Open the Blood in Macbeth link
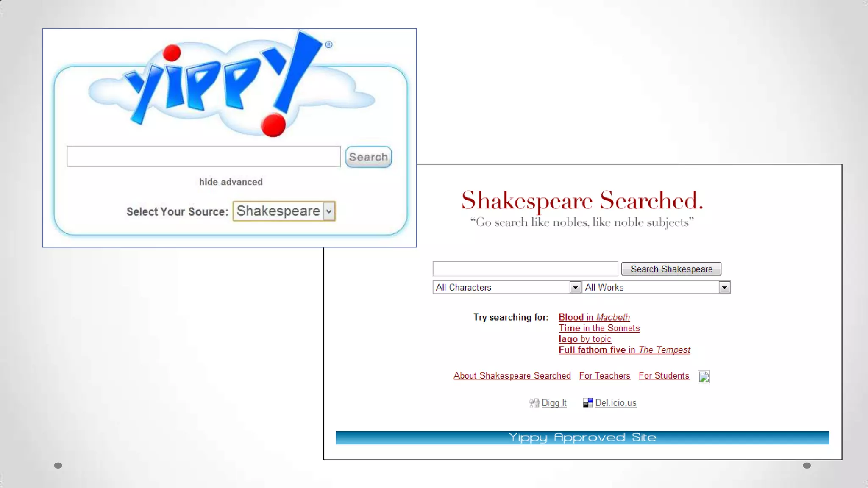Screen dimensions: 868x488 pyautogui.click(x=594, y=317)
